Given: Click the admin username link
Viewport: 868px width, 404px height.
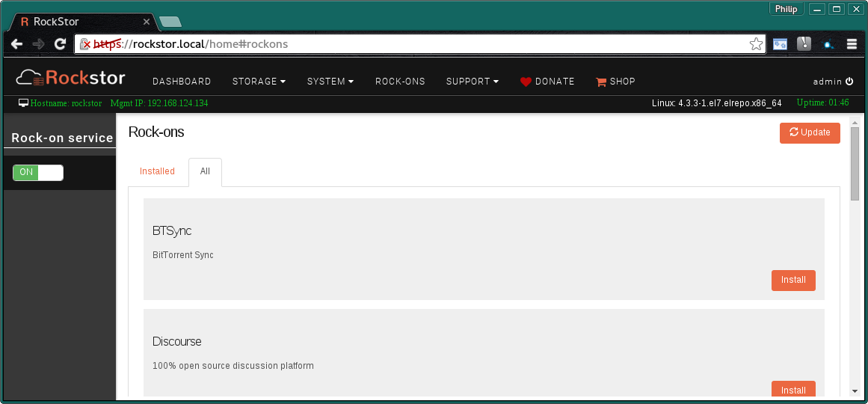Looking at the screenshot, I should (x=827, y=82).
